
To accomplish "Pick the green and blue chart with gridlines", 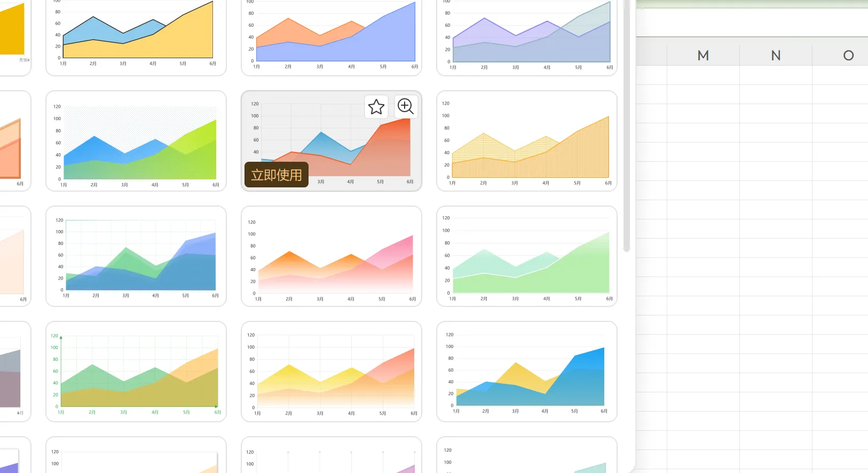I will pos(136,256).
